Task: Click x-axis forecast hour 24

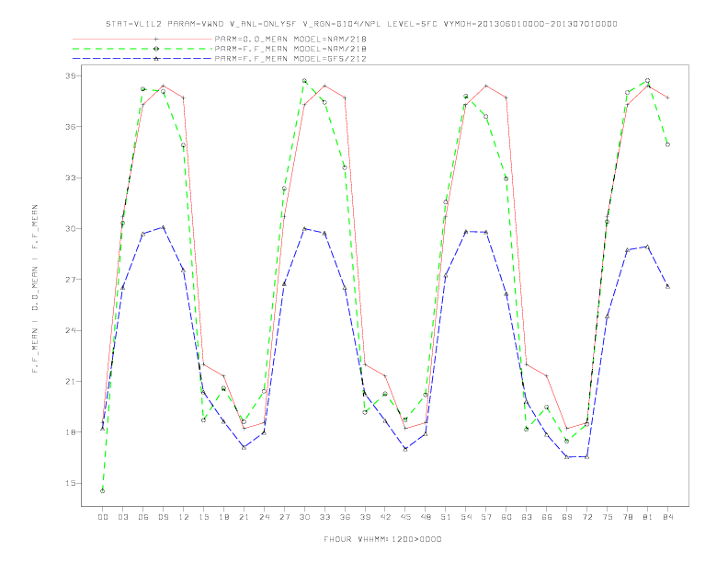Action: coord(264,517)
